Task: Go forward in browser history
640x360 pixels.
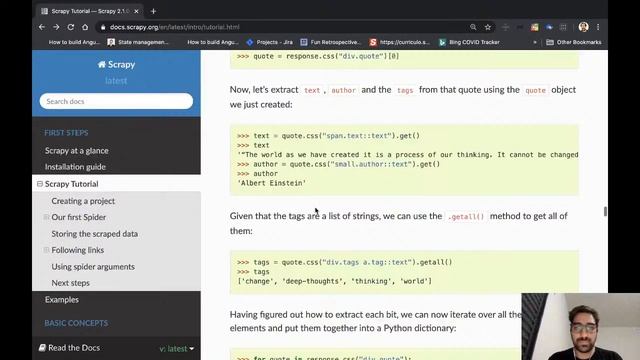Action: [x=56, y=27]
